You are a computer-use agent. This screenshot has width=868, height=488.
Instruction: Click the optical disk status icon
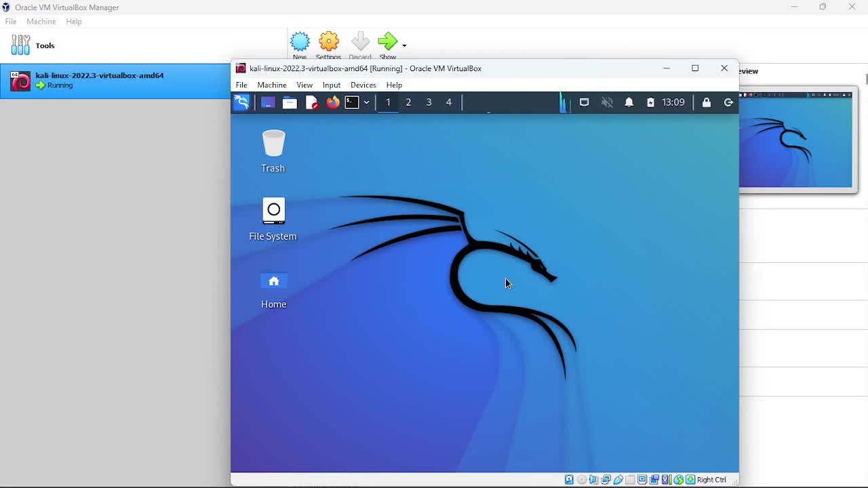[x=582, y=480]
